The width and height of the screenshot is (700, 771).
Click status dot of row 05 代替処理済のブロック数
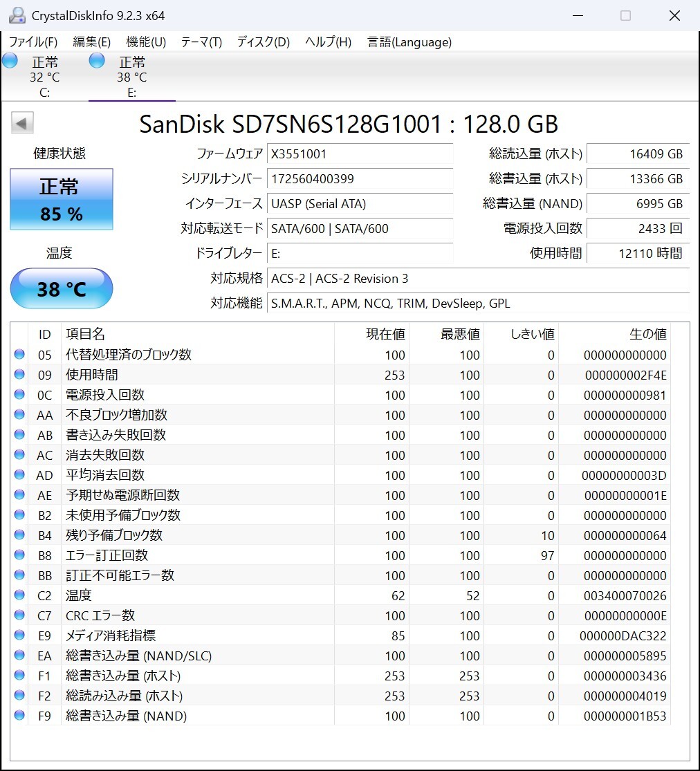(x=19, y=354)
